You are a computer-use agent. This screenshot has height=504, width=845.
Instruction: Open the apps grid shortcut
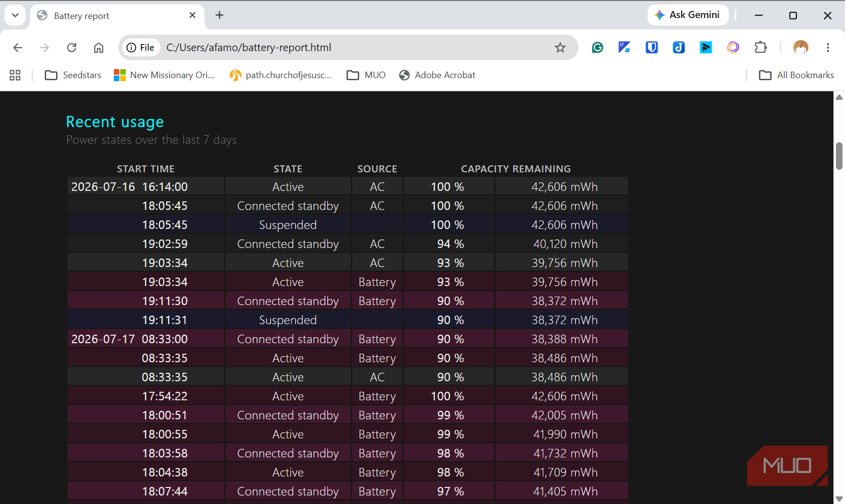pyautogui.click(x=15, y=75)
